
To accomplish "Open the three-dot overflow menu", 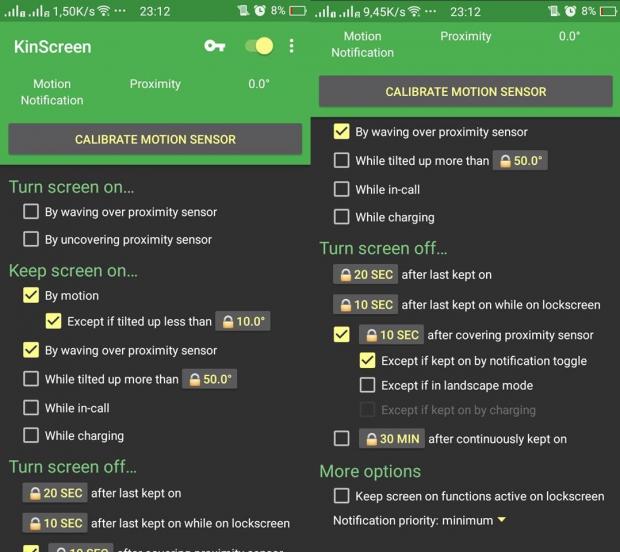I will point(292,46).
